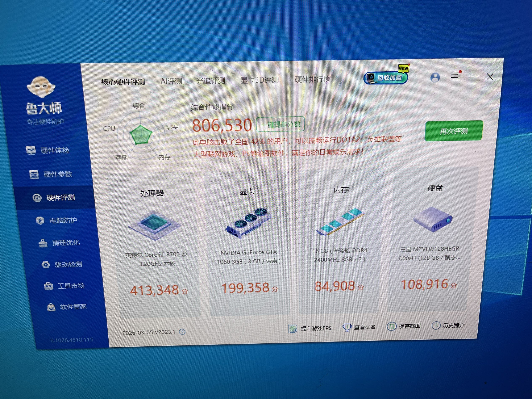This screenshot has width=532, height=399.
Task: Click the 驱动检测 driver check icon
Action: coord(46,265)
